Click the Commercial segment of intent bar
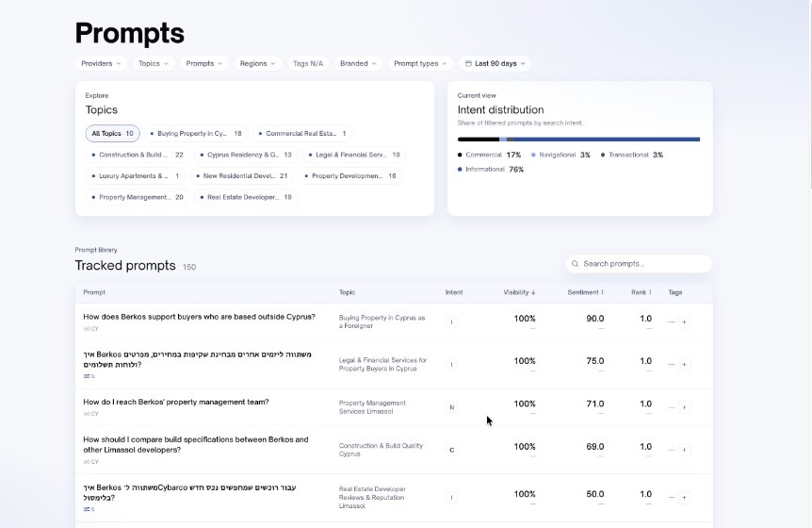Viewport: 812px width, 528px height. (478, 139)
